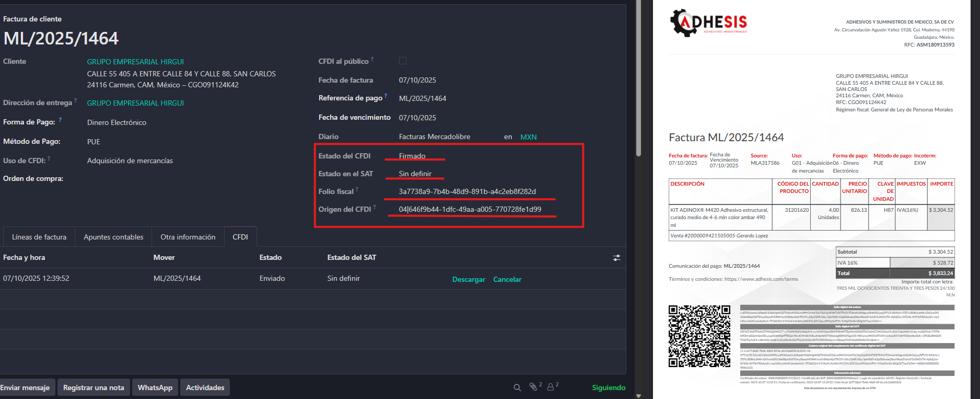
Task: Show followers via the person icon
Action: pyautogui.click(x=551, y=387)
